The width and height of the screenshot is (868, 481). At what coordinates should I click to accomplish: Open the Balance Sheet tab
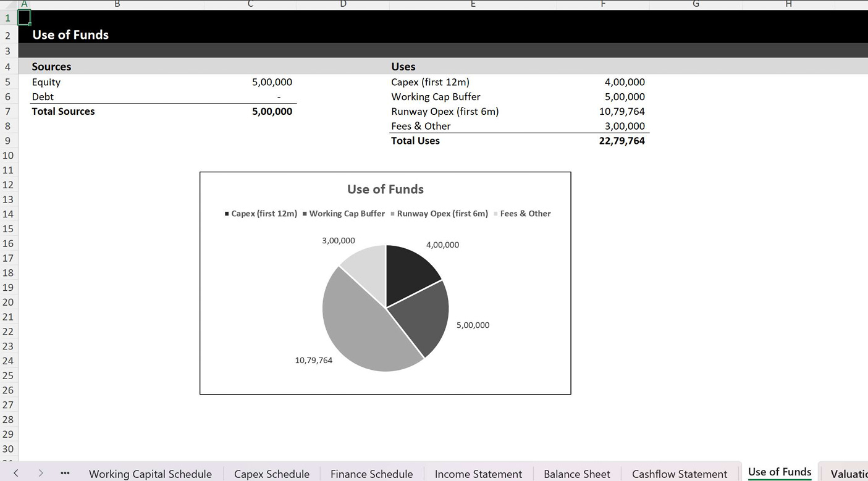click(576, 474)
